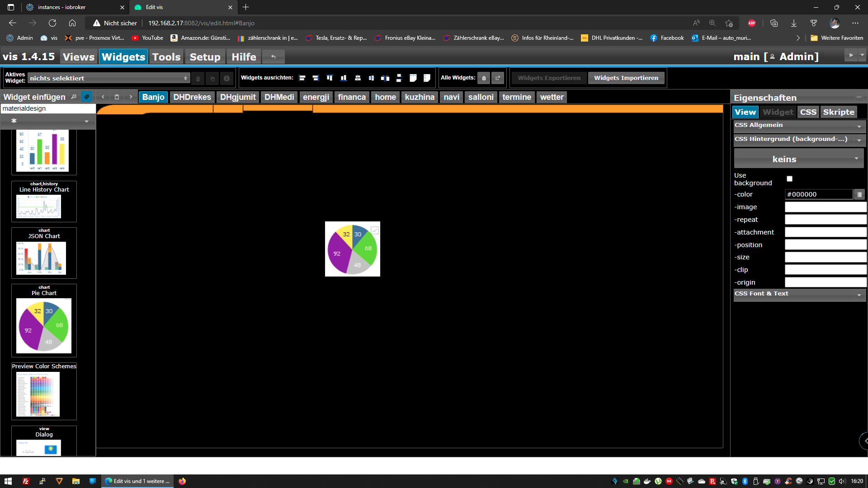Viewport: 868px width, 488px height.
Task: Enable the Use background checkbox
Action: (789, 179)
